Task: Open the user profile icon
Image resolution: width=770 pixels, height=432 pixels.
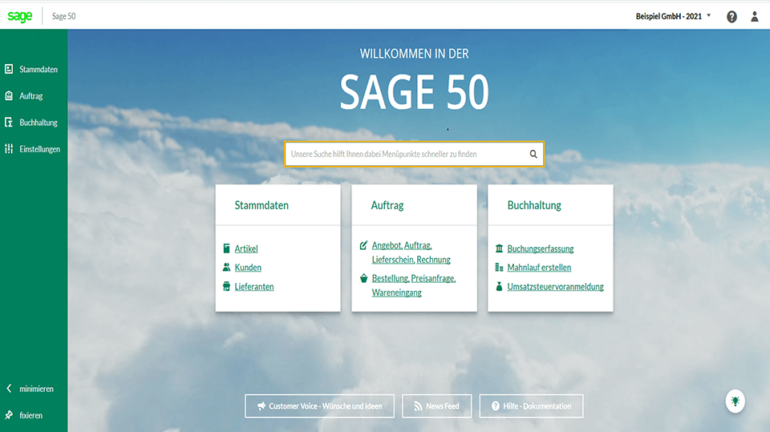Action: (754, 17)
